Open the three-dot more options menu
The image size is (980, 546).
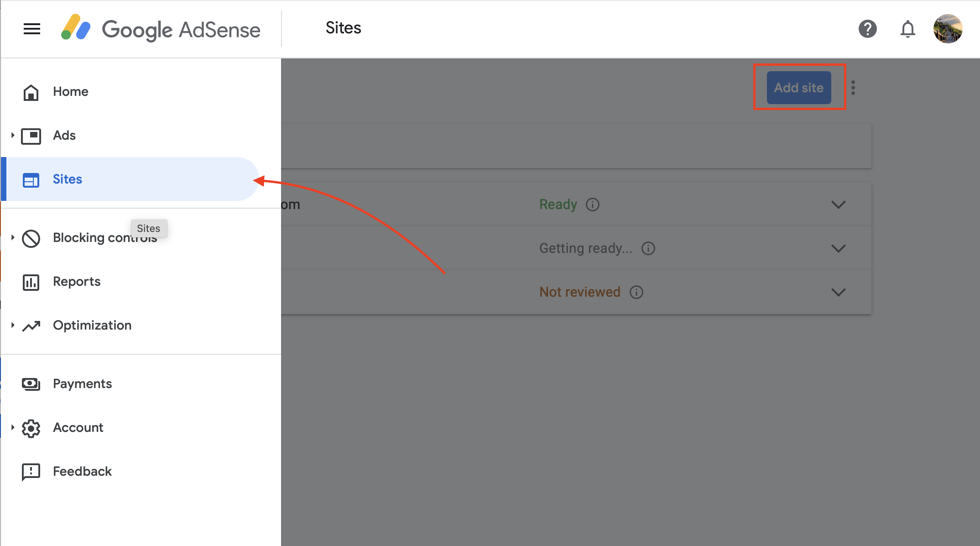pos(853,88)
